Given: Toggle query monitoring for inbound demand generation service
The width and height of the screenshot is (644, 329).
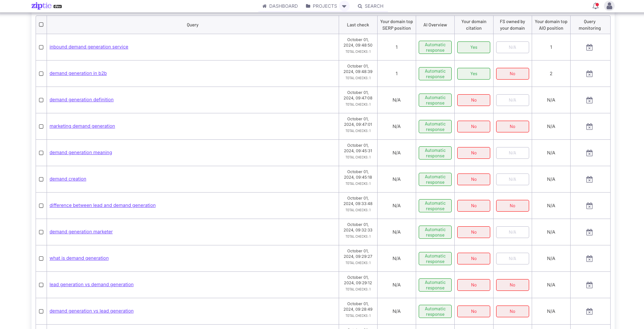Looking at the screenshot, I should click(x=589, y=47).
